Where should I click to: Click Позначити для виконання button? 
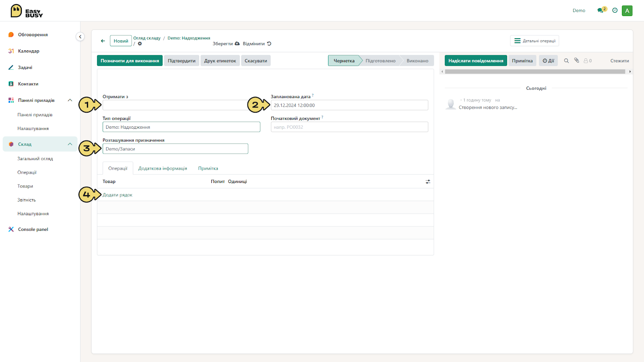pyautogui.click(x=130, y=61)
